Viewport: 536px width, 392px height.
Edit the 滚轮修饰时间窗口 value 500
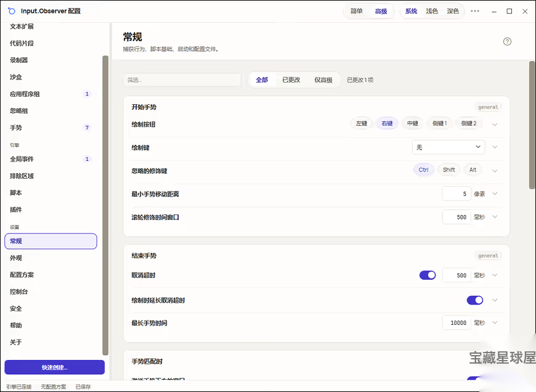(457, 217)
